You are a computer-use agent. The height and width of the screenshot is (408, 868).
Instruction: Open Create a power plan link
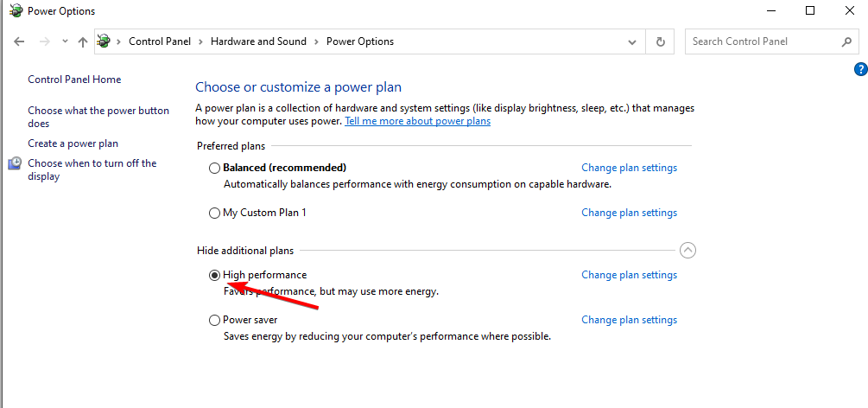pos(73,143)
